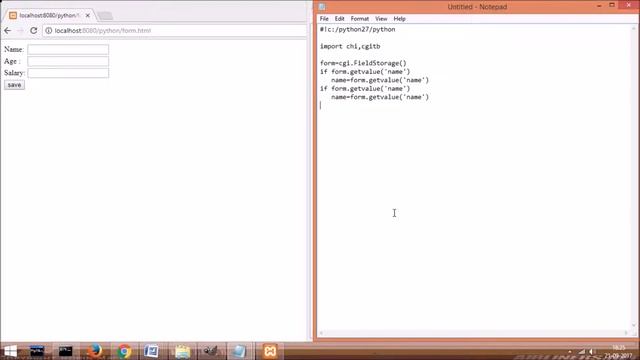
Task: Select the localhost:8080/python tab
Action: 49,16
